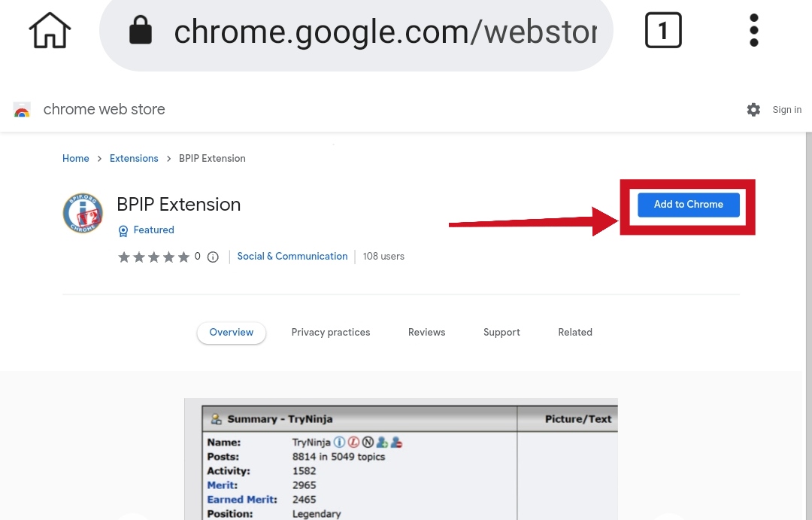Open Social & Communication category link
Image resolution: width=812 pixels, height=520 pixels.
pos(292,256)
